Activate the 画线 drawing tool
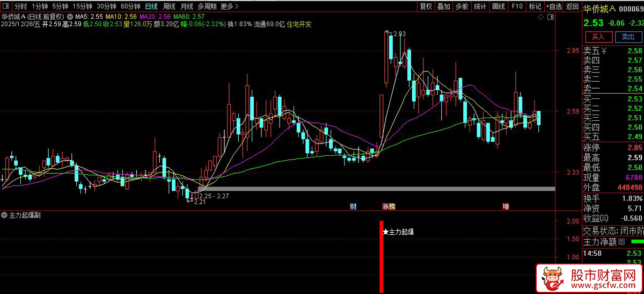Viewport: 644px width, 294px height. pos(499,6)
